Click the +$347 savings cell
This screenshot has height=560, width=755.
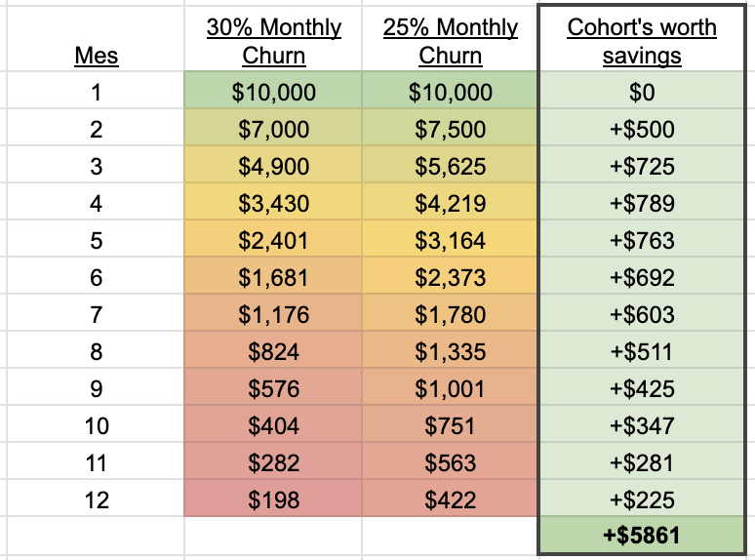click(x=641, y=426)
